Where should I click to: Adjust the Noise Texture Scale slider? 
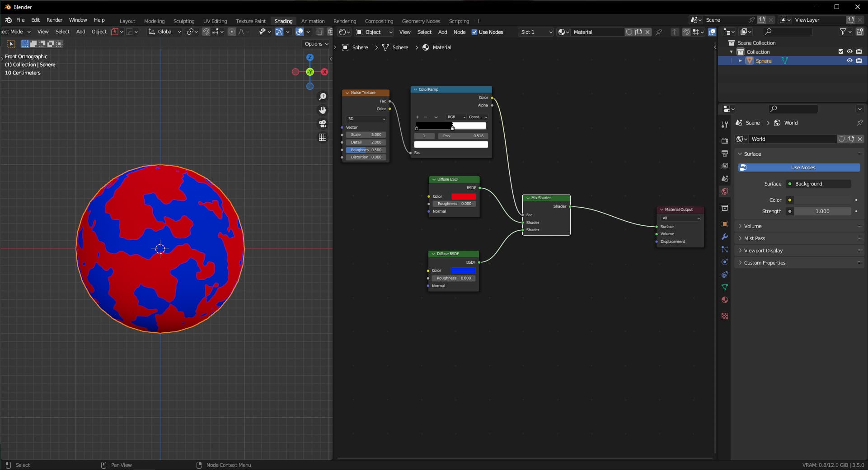click(x=366, y=135)
